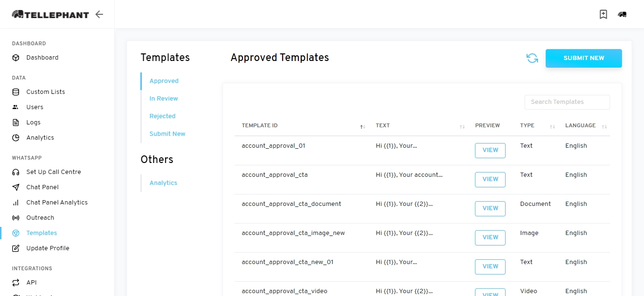Open the Rejected templates tab
This screenshot has height=296, width=644.
click(162, 116)
